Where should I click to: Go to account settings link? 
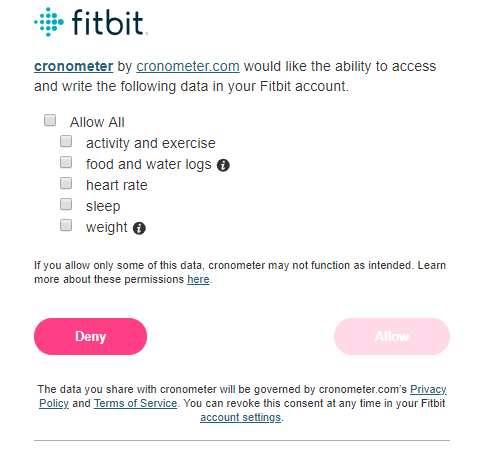click(x=241, y=417)
